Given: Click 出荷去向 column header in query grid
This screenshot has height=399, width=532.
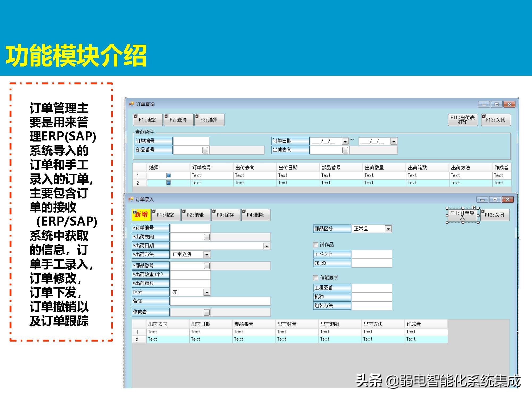Looking at the screenshot, I should (255, 168).
